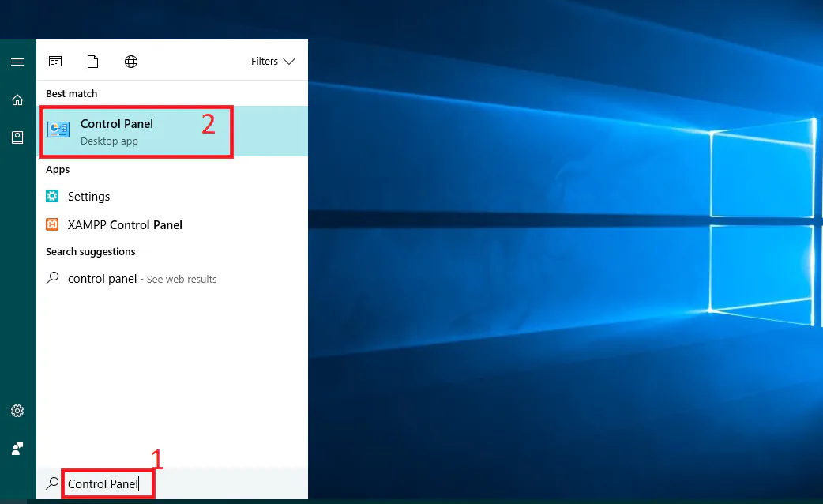Filter results by Apps icon
This screenshot has height=504, width=823.
(x=55, y=62)
